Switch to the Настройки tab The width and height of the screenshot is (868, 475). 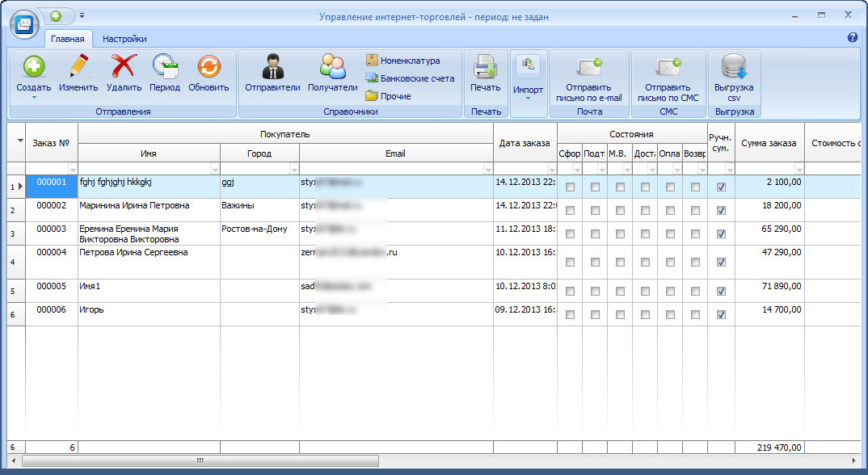pyautogui.click(x=124, y=38)
